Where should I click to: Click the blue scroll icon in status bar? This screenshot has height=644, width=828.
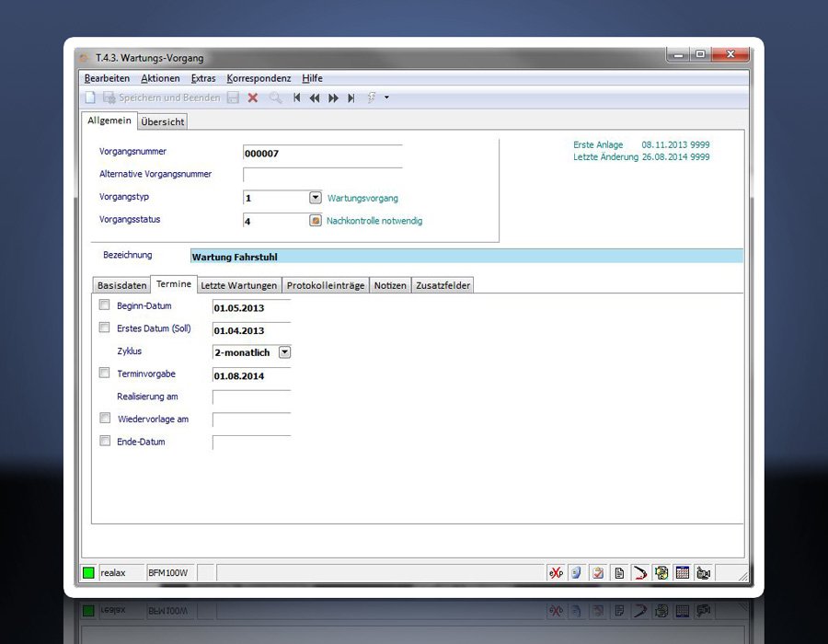577,573
